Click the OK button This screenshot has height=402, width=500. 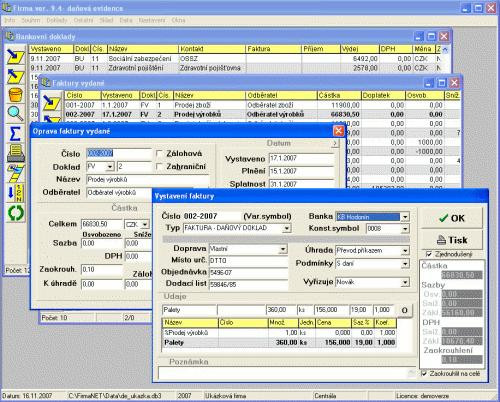click(452, 218)
